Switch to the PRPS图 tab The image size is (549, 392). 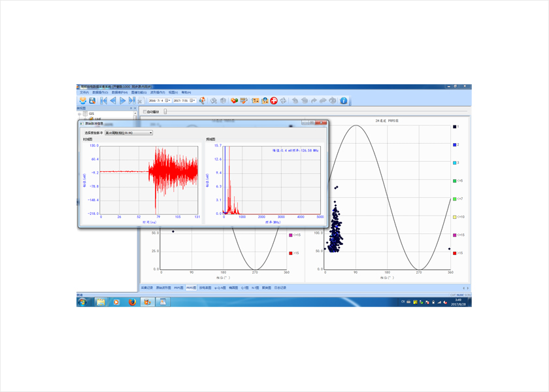(x=178, y=287)
